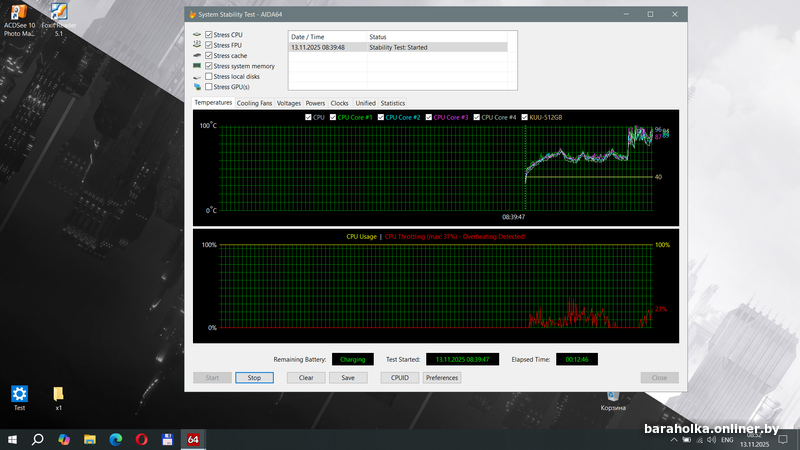Open the x1 folder on desktop
Screen dimensions: 800x450
tap(59, 393)
